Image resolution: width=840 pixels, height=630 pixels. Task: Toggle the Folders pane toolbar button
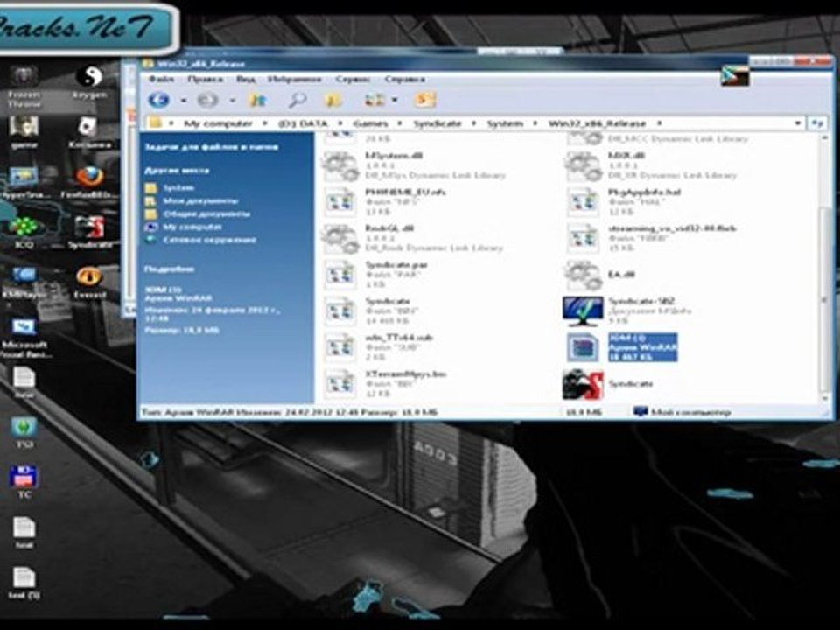click(332, 100)
